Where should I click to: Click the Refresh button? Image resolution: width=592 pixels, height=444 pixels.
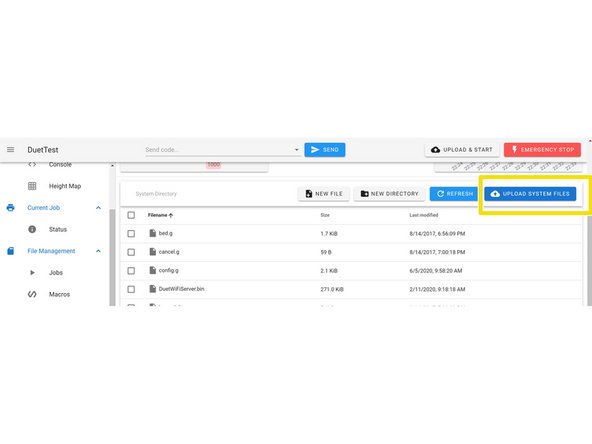[x=455, y=194]
